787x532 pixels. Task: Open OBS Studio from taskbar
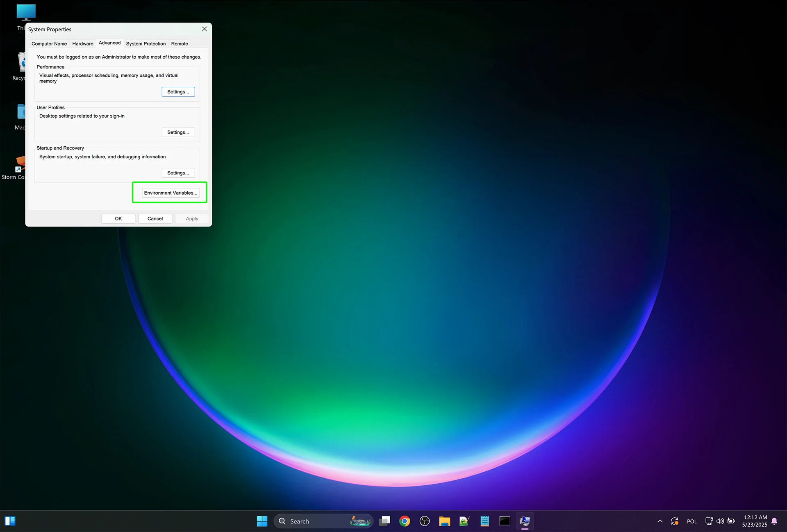click(x=425, y=521)
